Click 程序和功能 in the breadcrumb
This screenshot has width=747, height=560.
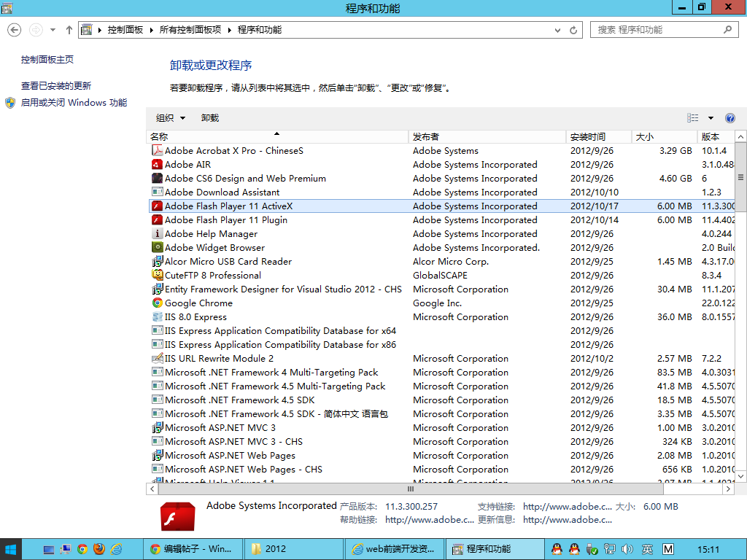pos(260,30)
